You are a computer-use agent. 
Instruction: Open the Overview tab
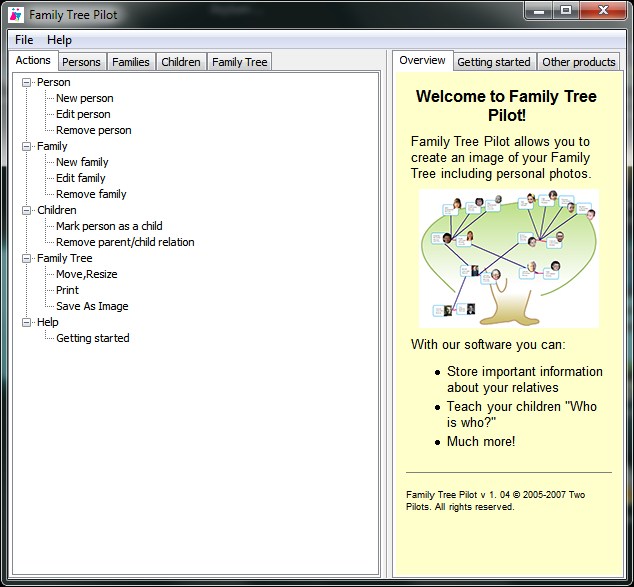(423, 61)
